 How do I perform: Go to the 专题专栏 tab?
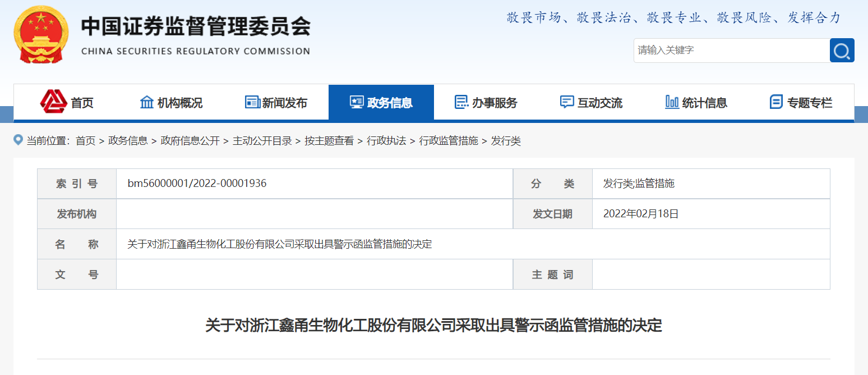pyautogui.click(x=801, y=102)
